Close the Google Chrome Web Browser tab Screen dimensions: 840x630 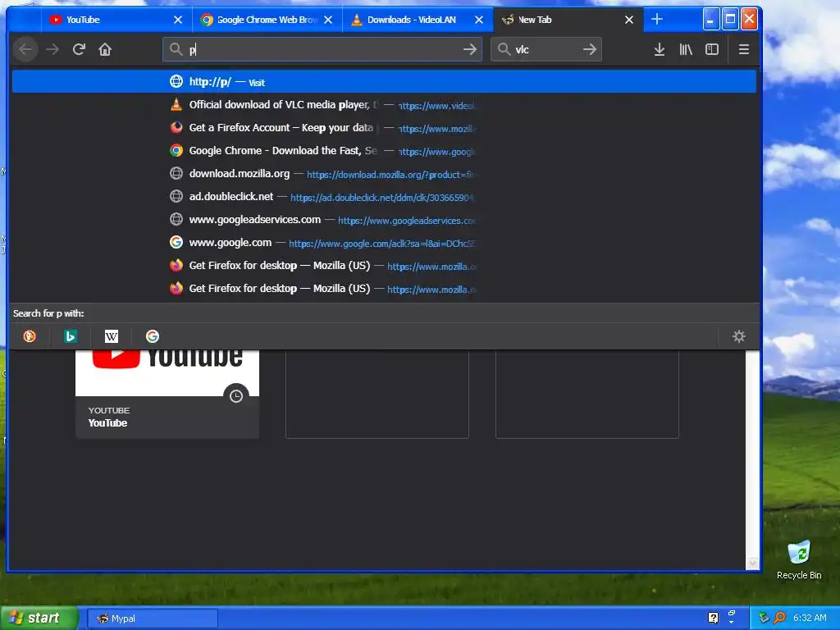(x=328, y=20)
